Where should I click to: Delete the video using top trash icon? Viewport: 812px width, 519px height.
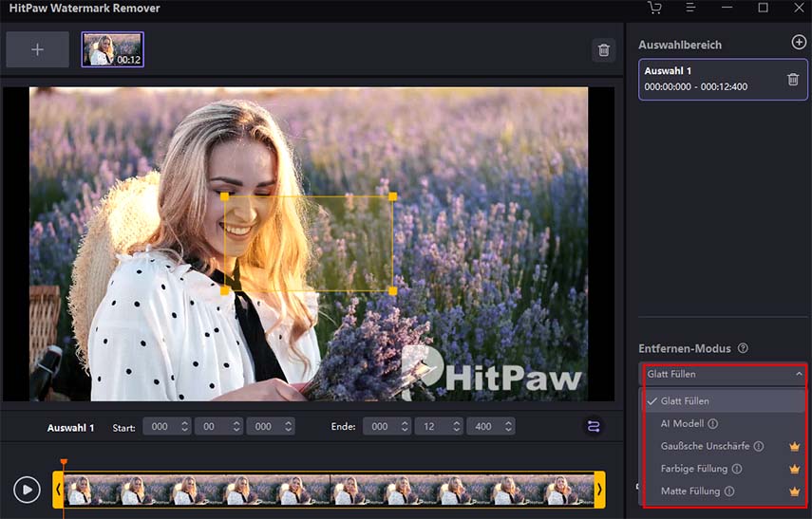click(603, 50)
